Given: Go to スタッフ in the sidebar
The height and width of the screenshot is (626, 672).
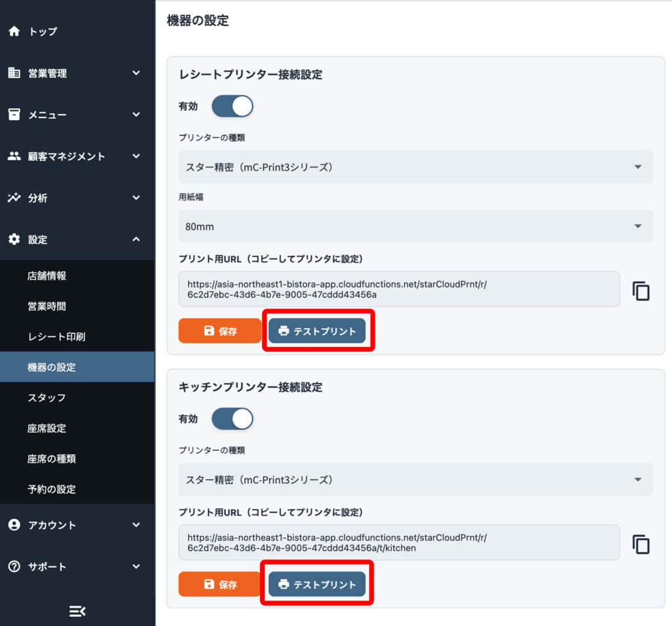Looking at the screenshot, I should 47,398.
